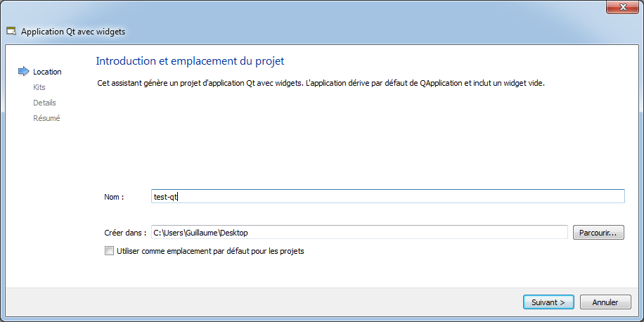
Task: Select the Location step in the sidebar
Action: (47, 72)
